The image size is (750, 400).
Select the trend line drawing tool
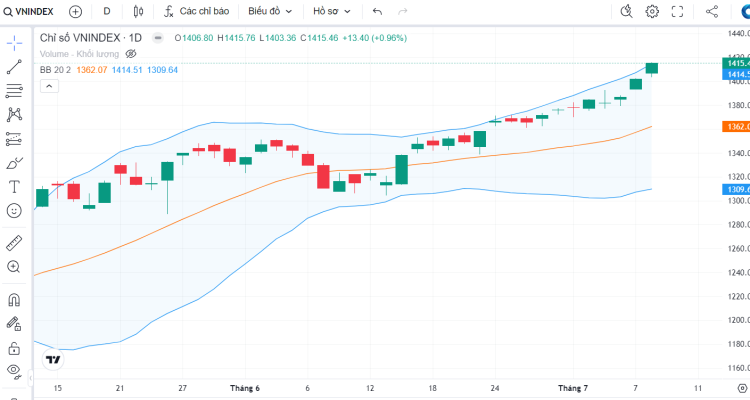(14, 67)
